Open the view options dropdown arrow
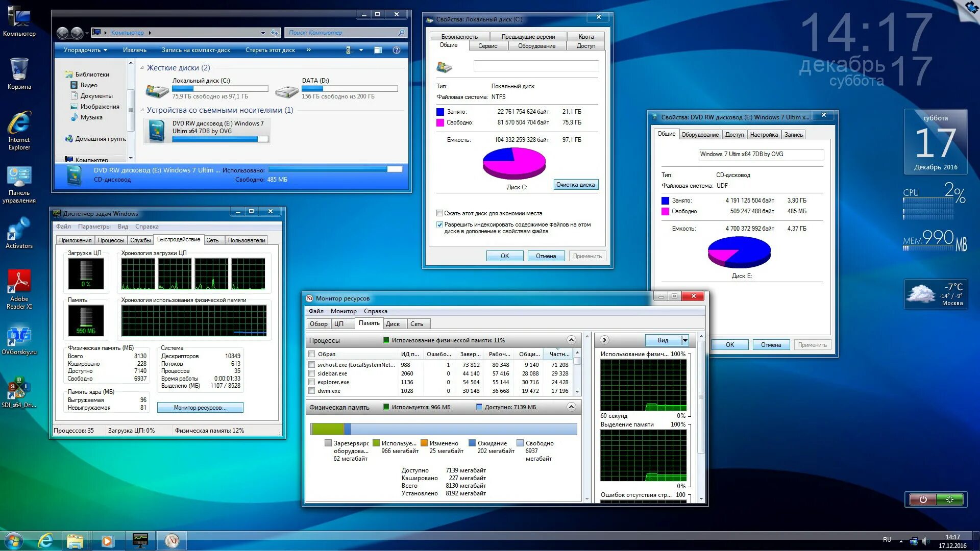 pyautogui.click(x=361, y=50)
